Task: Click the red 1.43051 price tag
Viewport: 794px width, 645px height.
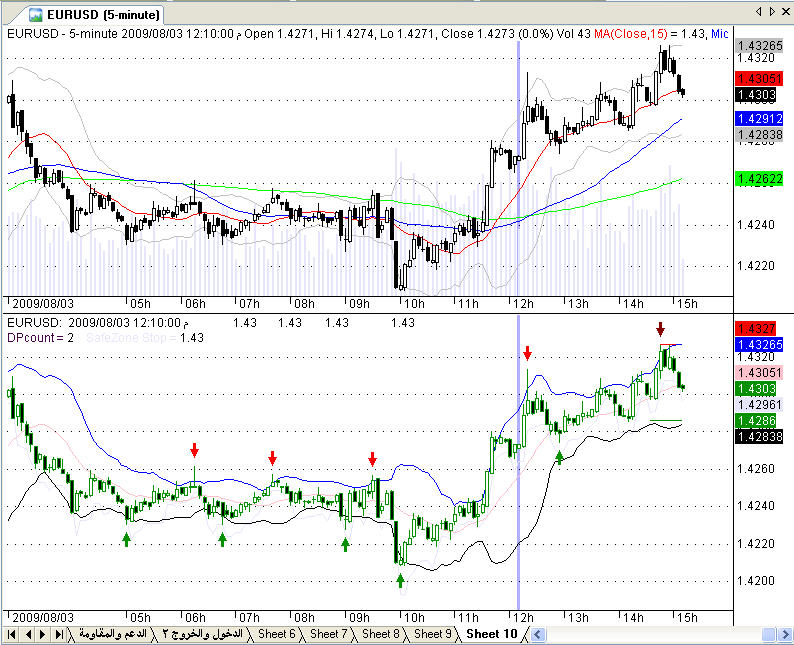Action: (x=759, y=78)
